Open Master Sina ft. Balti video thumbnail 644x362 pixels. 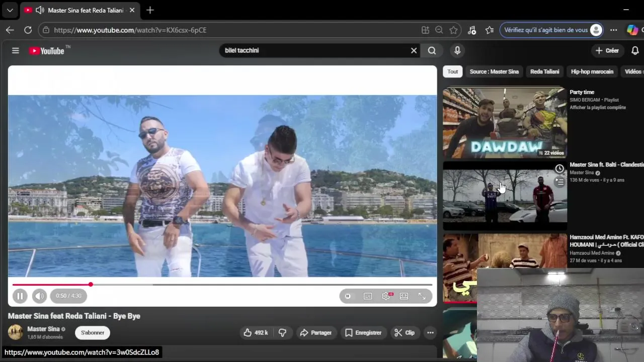coord(505,196)
